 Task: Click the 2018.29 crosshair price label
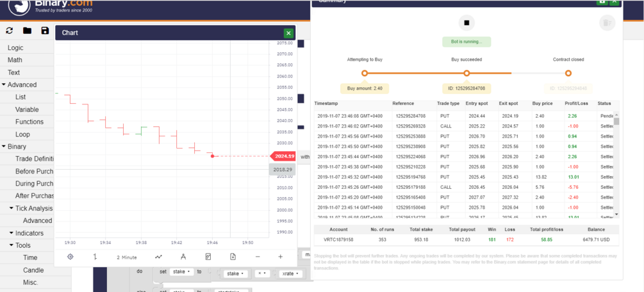click(x=282, y=169)
